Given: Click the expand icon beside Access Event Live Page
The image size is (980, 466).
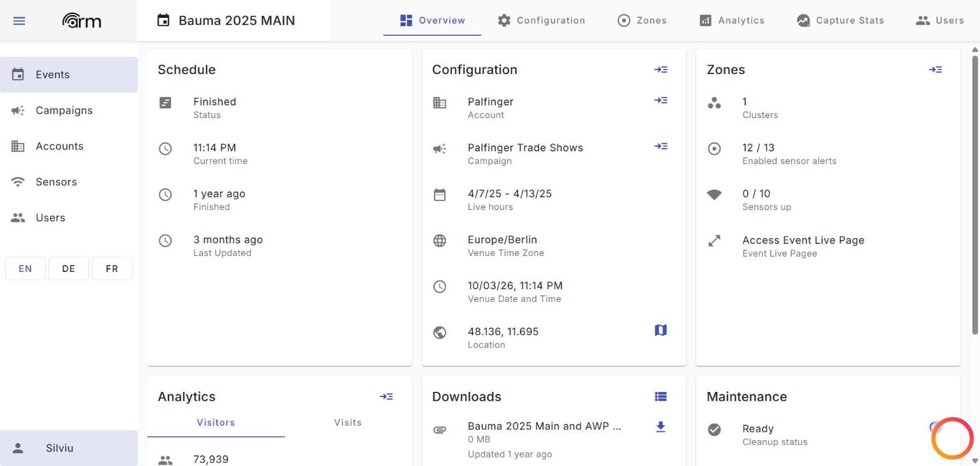Looking at the screenshot, I should point(715,241).
